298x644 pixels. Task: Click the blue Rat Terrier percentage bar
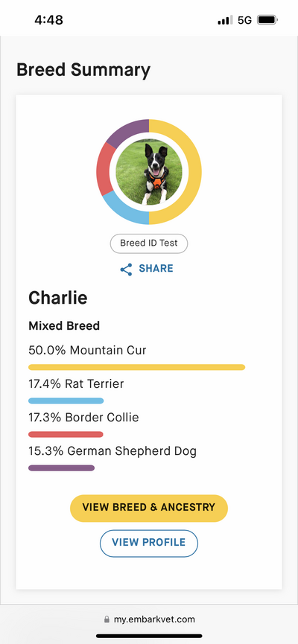tap(66, 401)
